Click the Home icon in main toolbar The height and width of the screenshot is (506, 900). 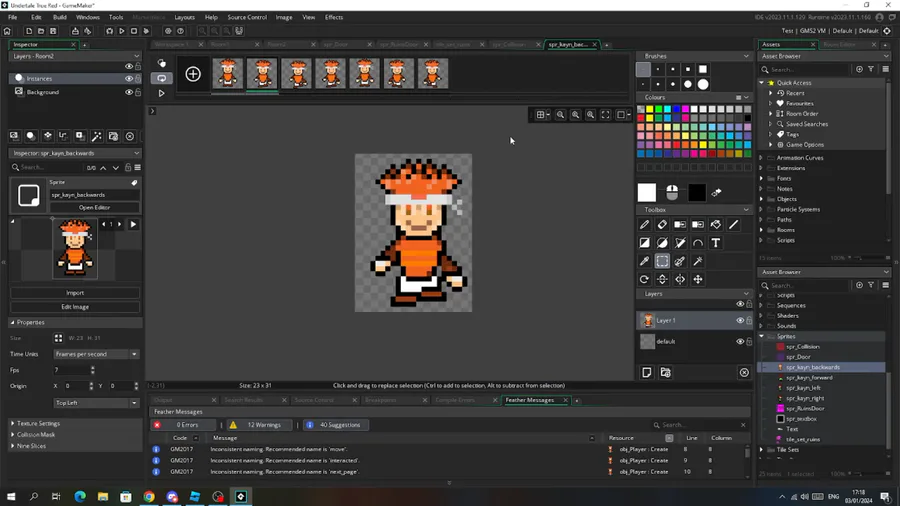tap(7, 31)
